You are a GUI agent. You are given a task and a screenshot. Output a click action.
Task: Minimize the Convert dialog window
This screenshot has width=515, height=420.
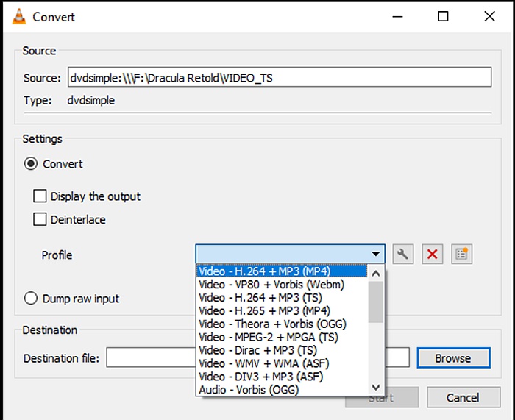tap(397, 16)
